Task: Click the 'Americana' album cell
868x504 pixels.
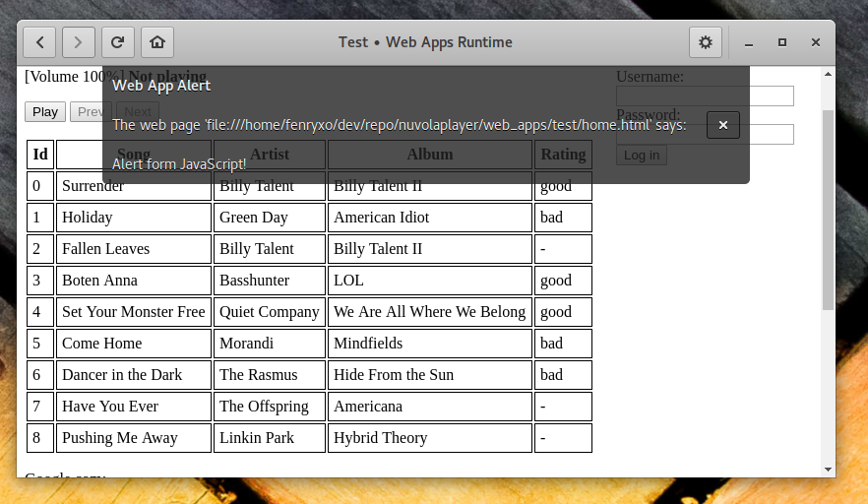Action: click(430, 407)
